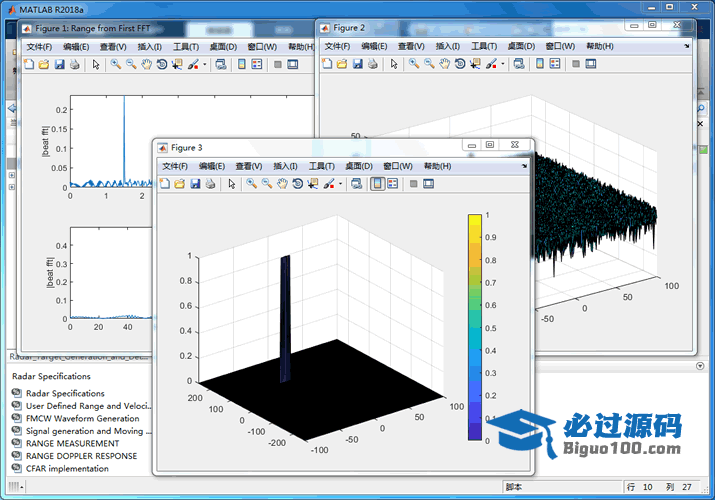The height and width of the screenshot is (500, 715).
Task: Open brush color dropdown arrow in Figure 3
Action: coord(340,184)
